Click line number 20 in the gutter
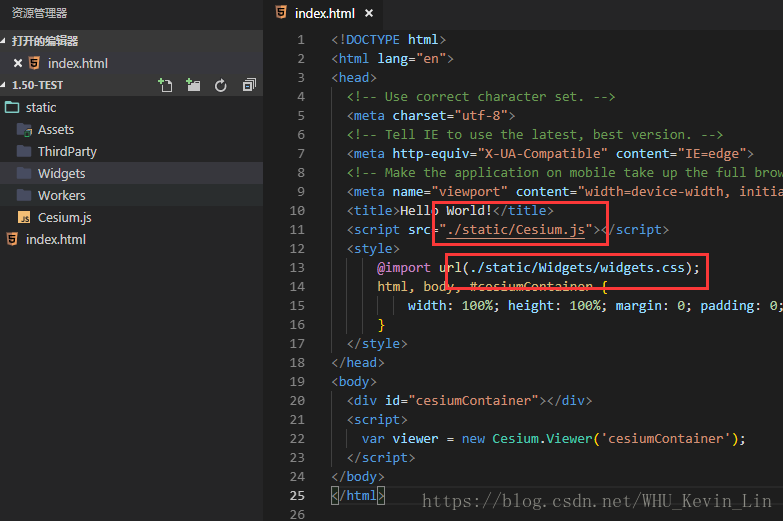Viewport: 783px width, 521px height. [298, 400]
